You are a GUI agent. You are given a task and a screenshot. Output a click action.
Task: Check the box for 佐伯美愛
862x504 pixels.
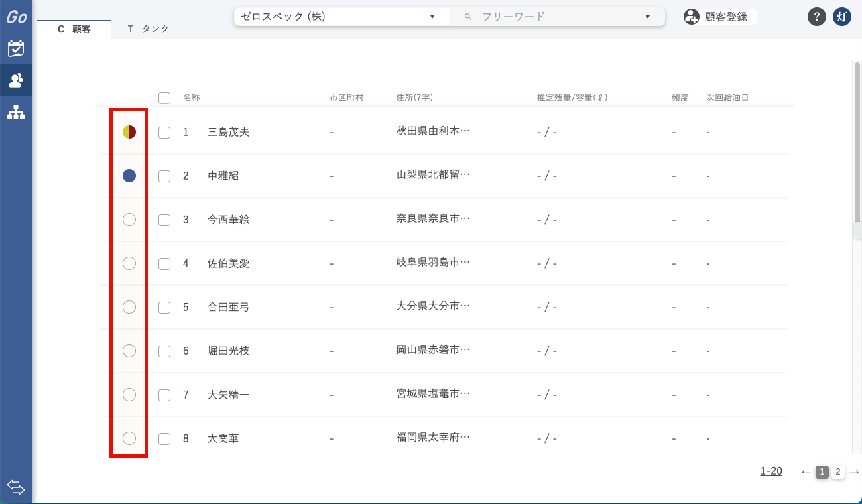tap(164, 264)
